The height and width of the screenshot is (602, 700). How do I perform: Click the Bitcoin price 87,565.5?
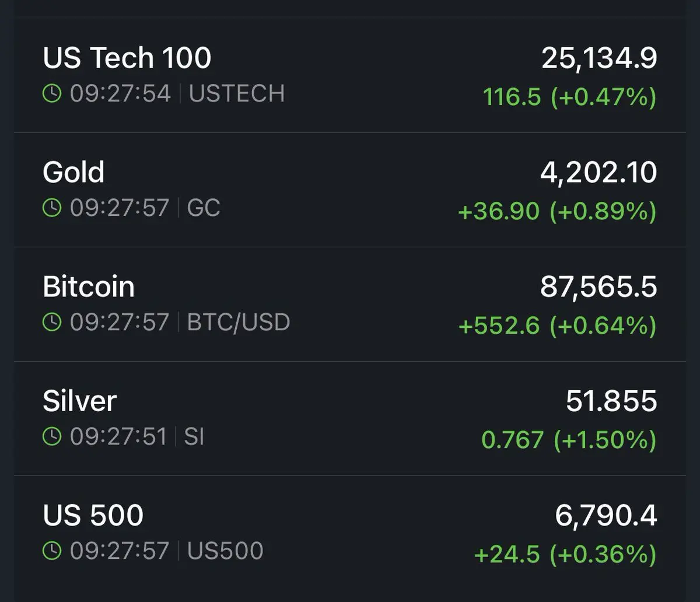[598, 287]
